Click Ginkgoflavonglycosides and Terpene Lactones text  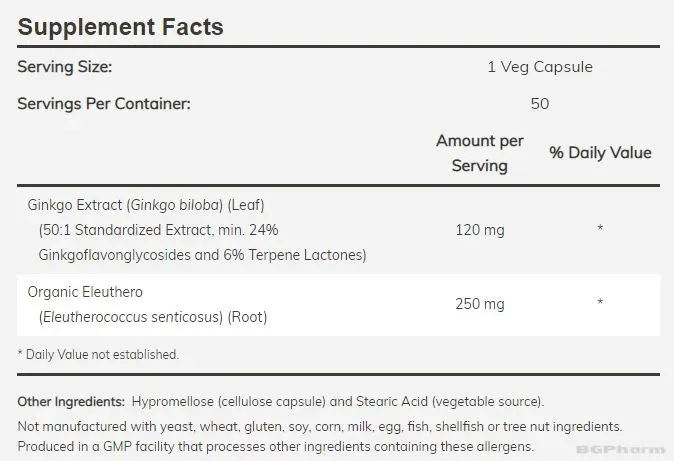click(x=202, y=255)
